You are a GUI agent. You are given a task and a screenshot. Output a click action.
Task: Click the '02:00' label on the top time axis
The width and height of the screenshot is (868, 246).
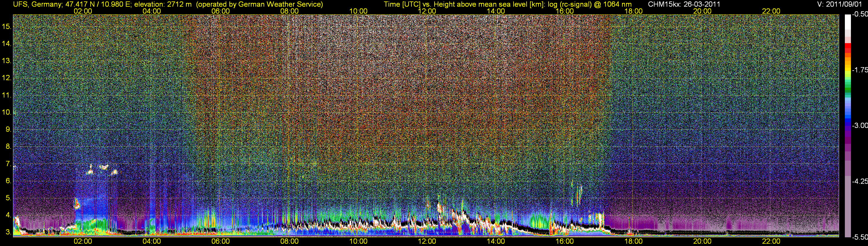[x=82, y=11]
